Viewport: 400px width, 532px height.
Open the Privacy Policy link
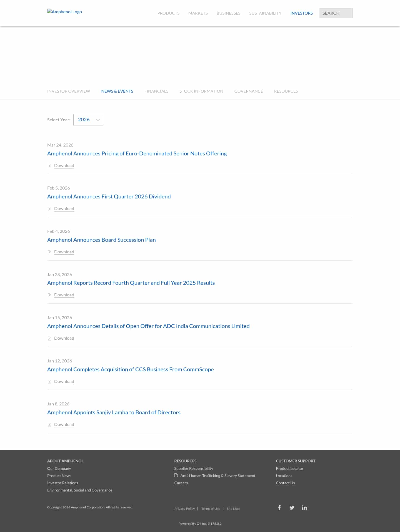(184, 509)
